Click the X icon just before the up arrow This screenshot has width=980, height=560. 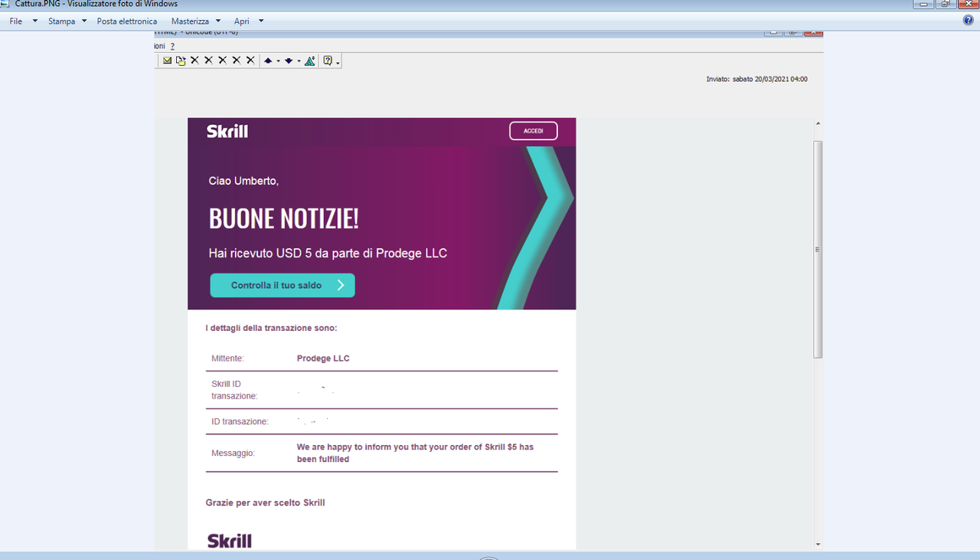[x=250, y=61]
